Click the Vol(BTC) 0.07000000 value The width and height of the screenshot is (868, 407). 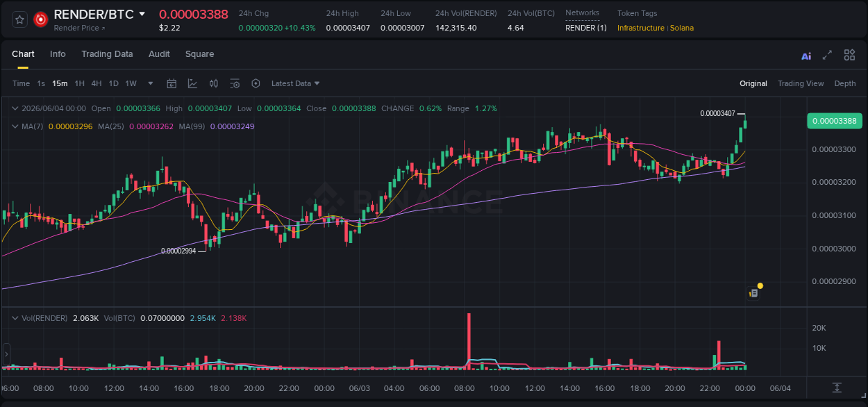coord(162,318)
